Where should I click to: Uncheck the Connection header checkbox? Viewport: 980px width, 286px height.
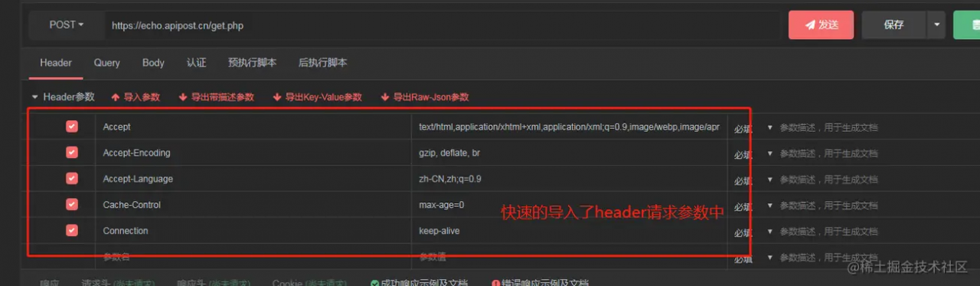click(x=72, y=230)
